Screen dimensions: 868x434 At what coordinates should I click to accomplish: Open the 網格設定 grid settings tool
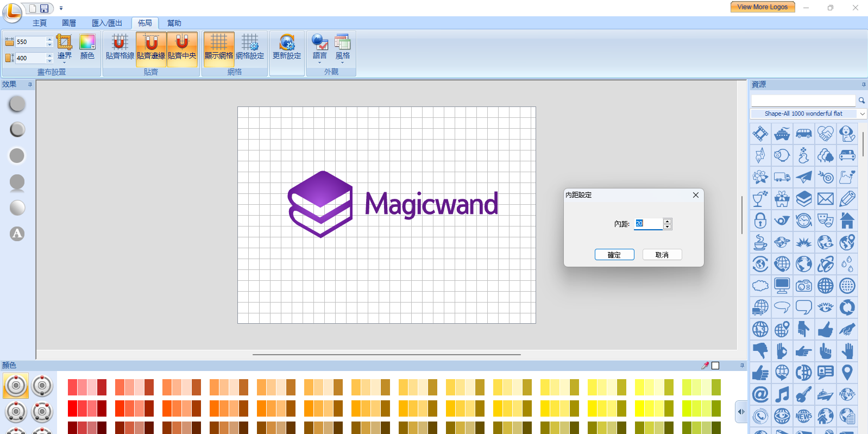pyautogui.click(x=250, y=47)
